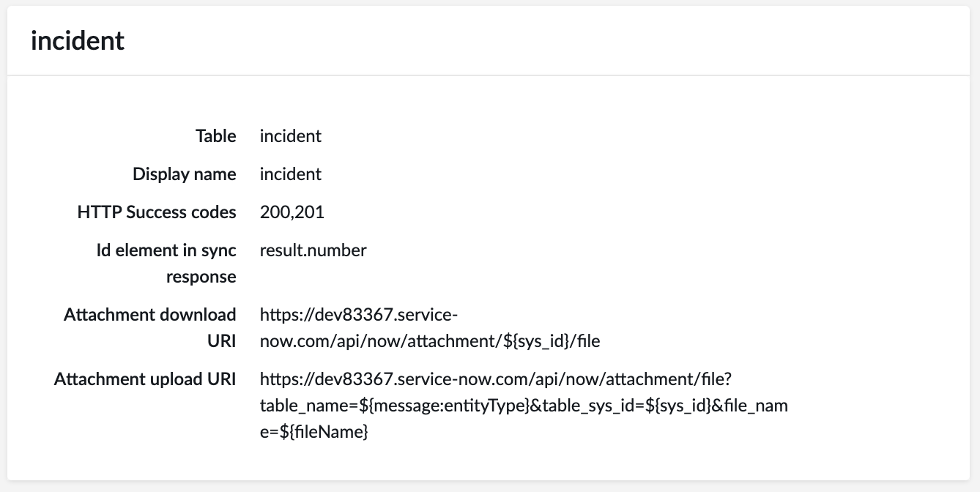Click the Table field label
This screenshot has height=492, width=980.
tap(215, 136)
